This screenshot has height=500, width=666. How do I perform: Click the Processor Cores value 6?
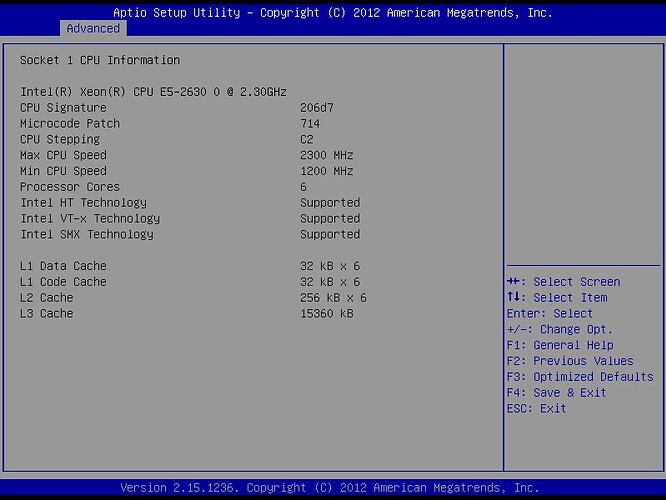pyautogui.click(x=303, y=187)
